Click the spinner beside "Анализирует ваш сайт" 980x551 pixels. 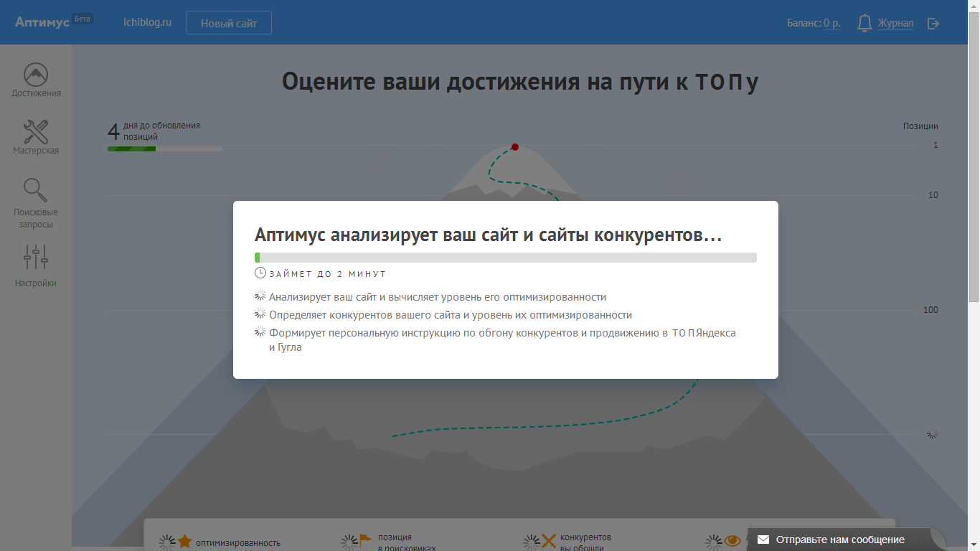260,296
